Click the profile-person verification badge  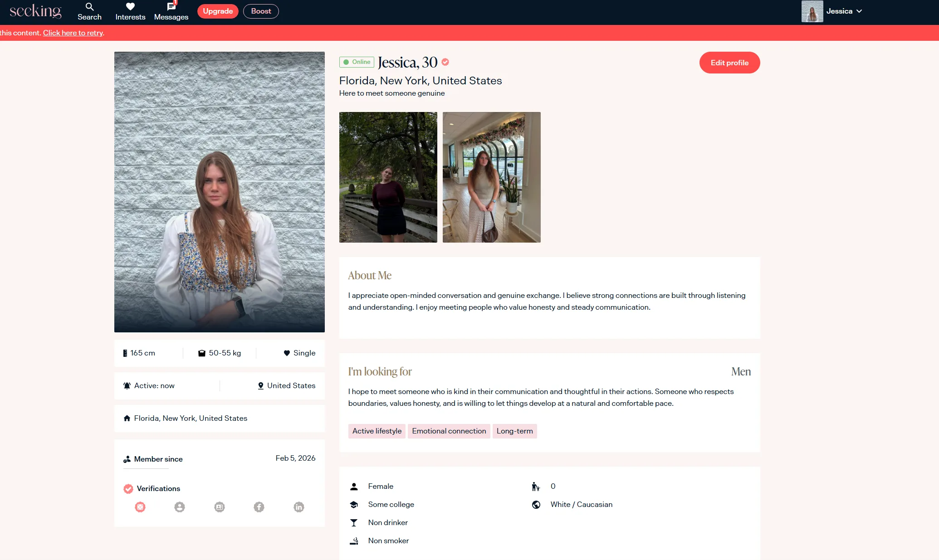pos(180,507)
